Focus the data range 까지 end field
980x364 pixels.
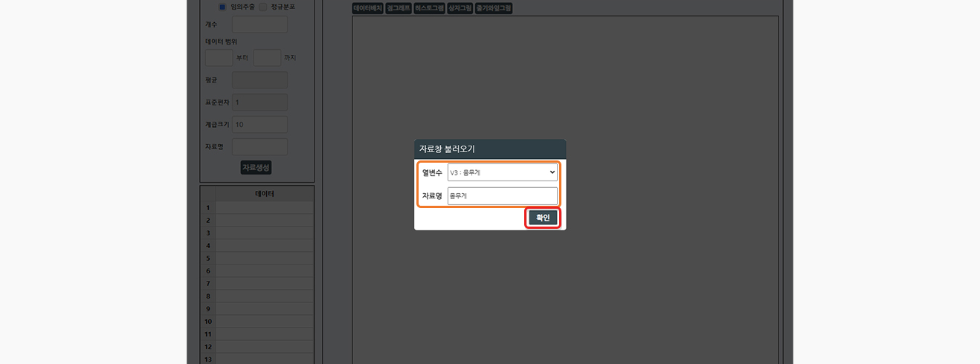click(267, 57)
